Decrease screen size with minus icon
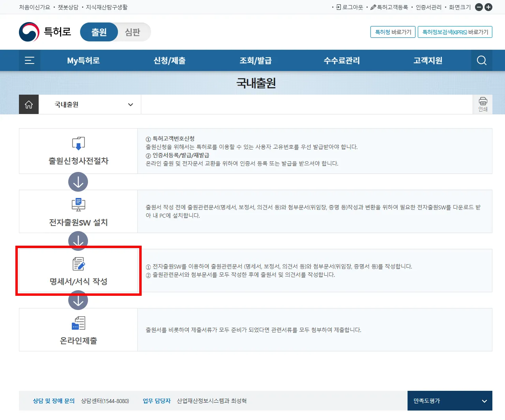 [x=479, y=7]
